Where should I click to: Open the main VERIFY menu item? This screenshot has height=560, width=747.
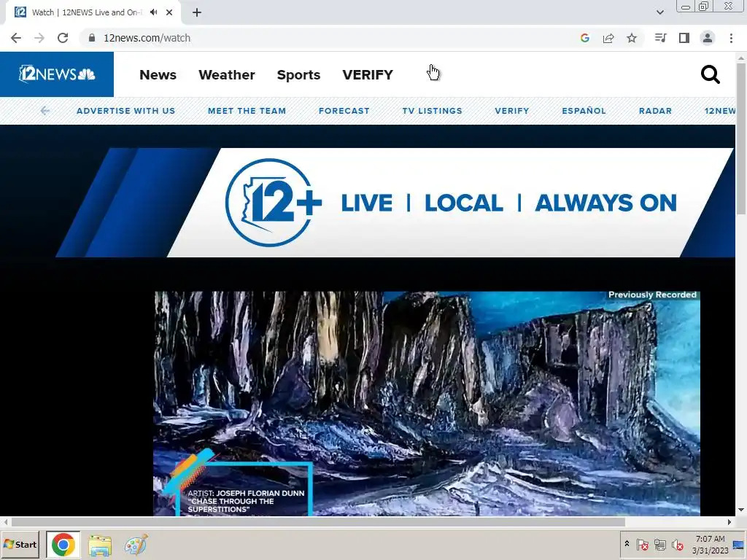368,75
